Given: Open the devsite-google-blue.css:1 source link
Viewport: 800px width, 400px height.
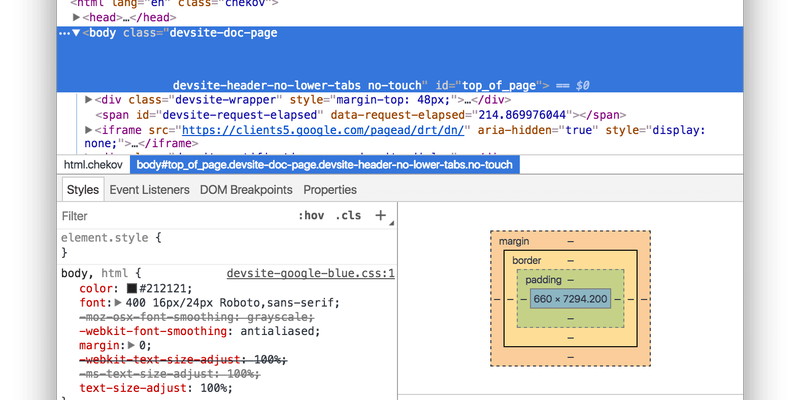Looking at the screenshot, I should [x=311, y=272].
